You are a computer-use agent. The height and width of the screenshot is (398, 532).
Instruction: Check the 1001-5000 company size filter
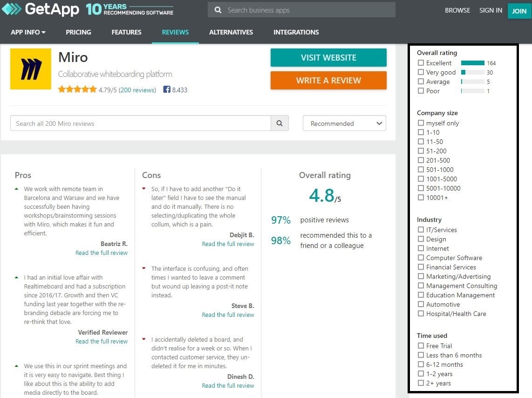[421, 179]
